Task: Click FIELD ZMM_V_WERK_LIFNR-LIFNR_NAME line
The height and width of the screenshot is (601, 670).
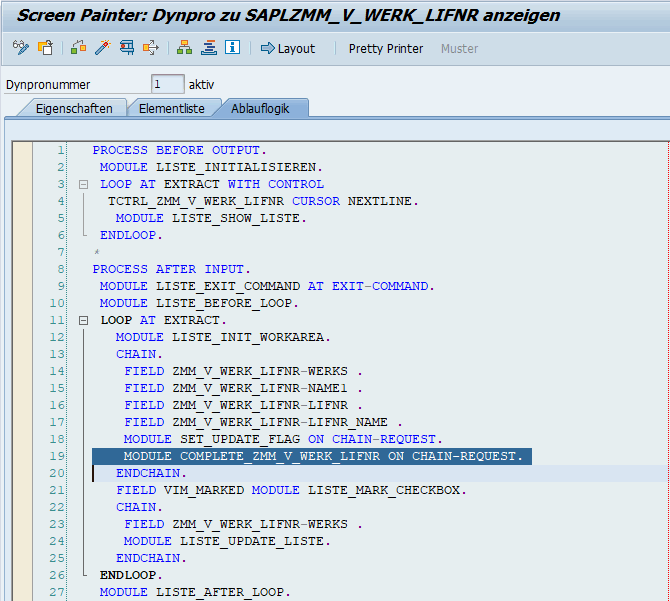Action: 263,422
